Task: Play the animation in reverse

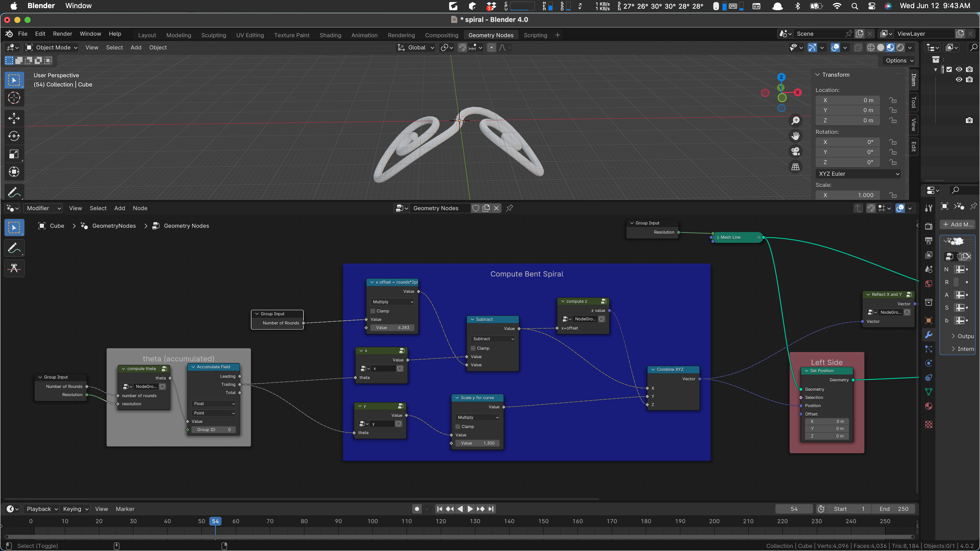Action: click(x=460, y=509)
